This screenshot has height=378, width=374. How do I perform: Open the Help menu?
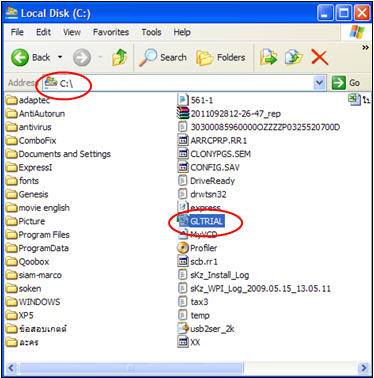(x=182, y=32)
